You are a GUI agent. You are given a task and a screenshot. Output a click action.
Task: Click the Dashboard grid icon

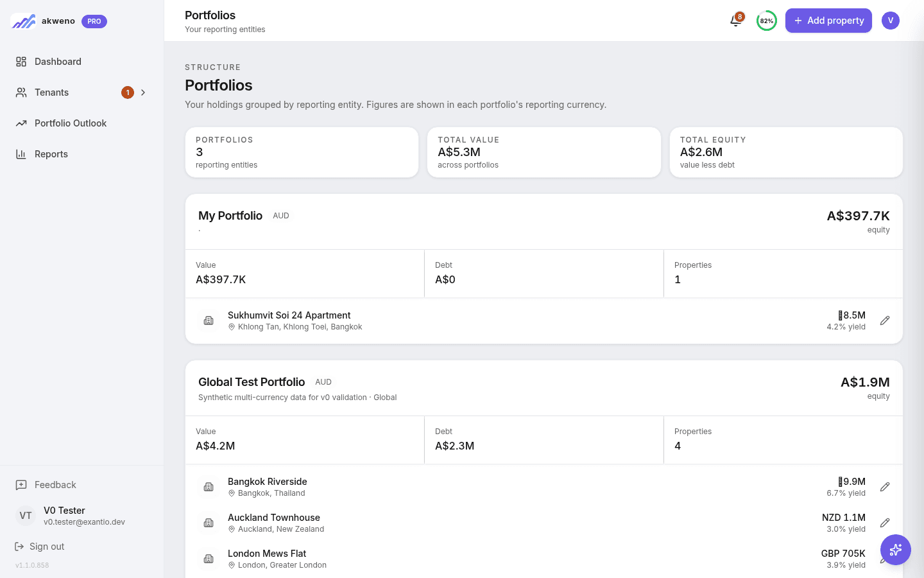click(x=21, y=62)
